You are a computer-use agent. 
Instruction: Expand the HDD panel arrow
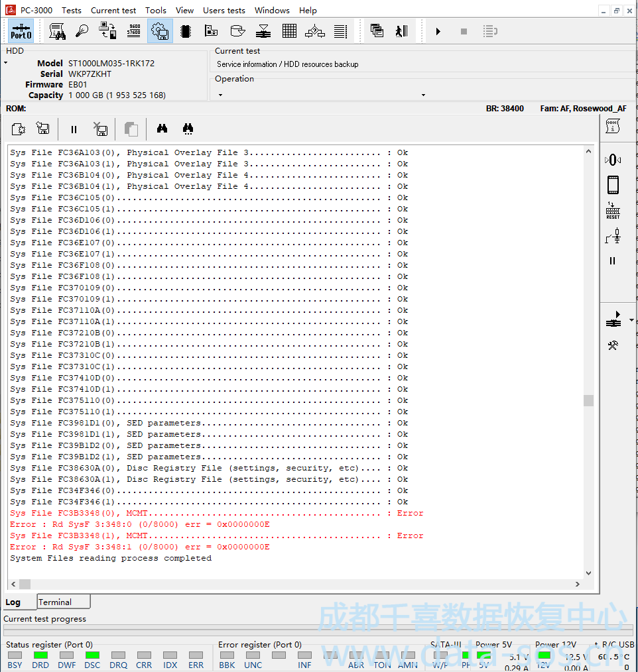point(6,63)
